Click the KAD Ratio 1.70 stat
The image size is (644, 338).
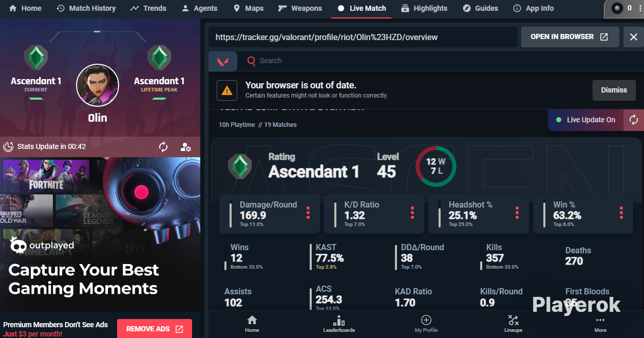[x=413, y=297]
